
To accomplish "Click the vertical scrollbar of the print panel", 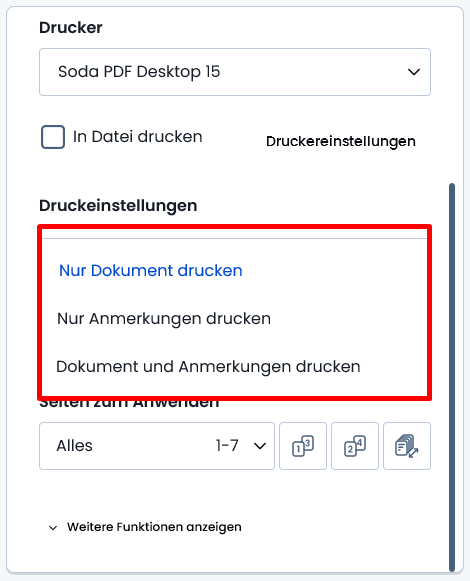I will [451, 377].
